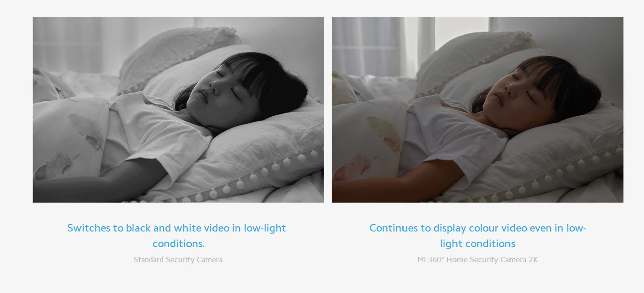Click the gray feather pattern on the grayscale blanket
The width and height of the screenshot is (644, 293).
[x=86, y=131]
